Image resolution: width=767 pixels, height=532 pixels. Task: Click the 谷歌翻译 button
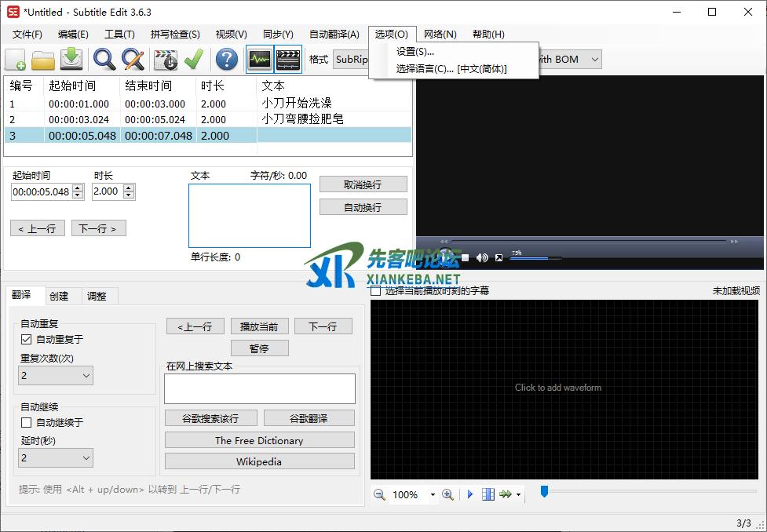309,418
